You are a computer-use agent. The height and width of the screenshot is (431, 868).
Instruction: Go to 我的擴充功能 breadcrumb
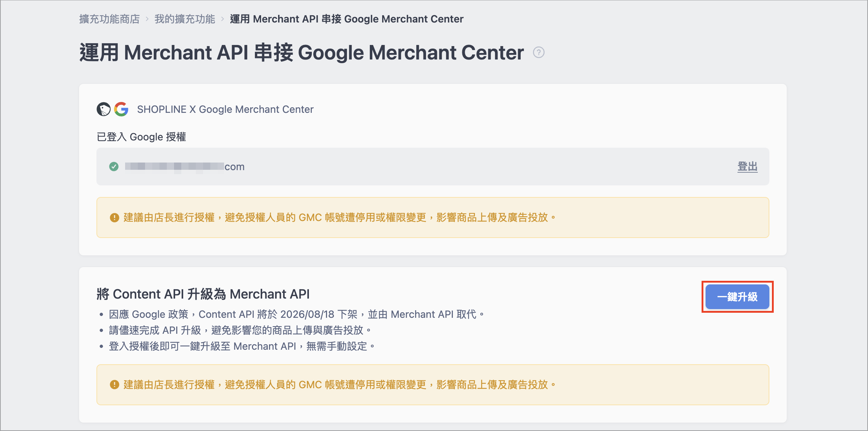[185, 19]
